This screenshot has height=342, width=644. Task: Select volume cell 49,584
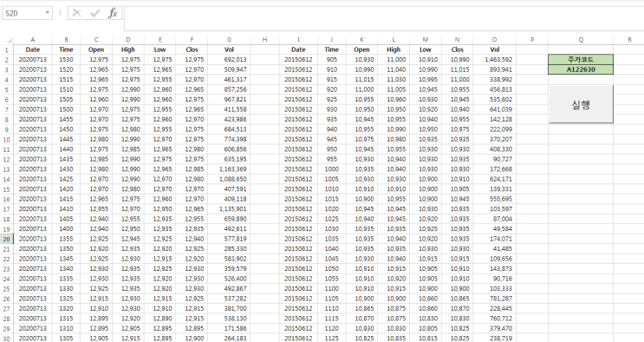(x=495, y=229)
